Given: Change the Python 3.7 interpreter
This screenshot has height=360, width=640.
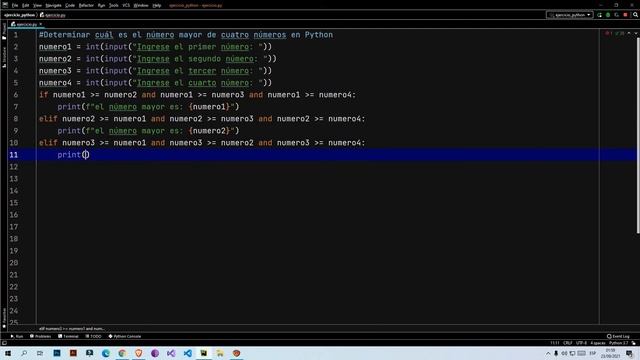Looking at the screenshot, I should click(619, 343).
